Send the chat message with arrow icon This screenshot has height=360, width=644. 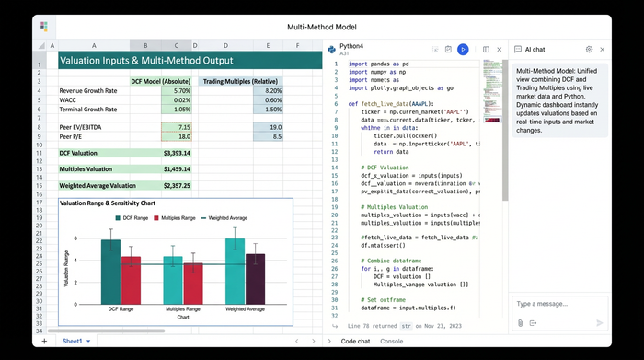coord(600,323)
